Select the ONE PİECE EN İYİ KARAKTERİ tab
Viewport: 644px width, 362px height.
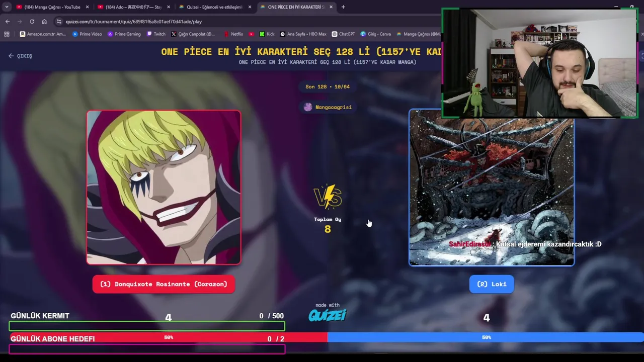coord(297,7)
